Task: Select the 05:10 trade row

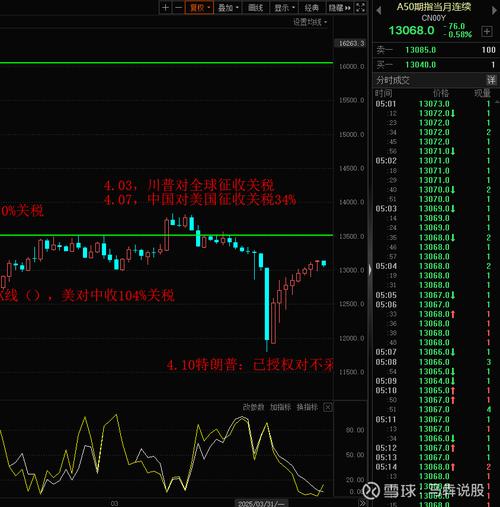Action: click(x=433, y=390)
